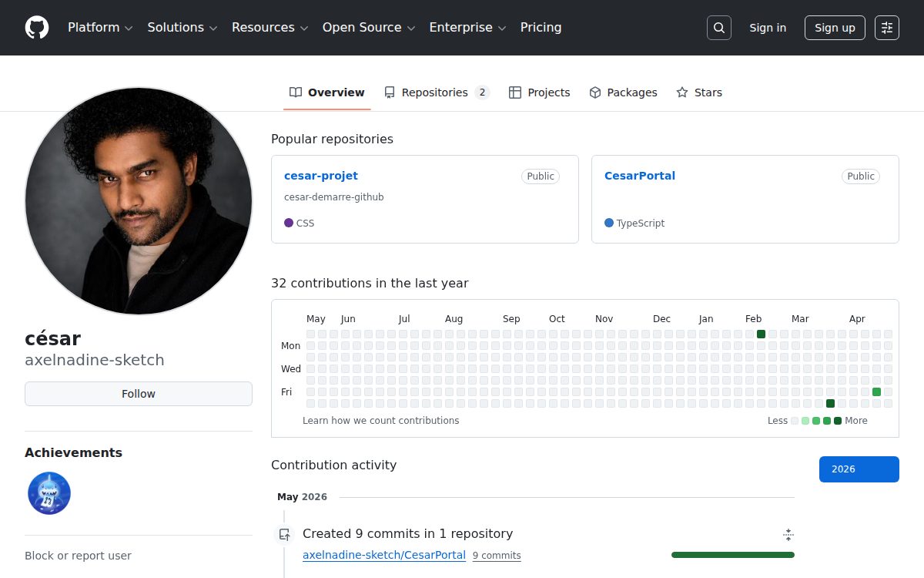
Task: Click Block or report user
Action: (x=78, y=556)
